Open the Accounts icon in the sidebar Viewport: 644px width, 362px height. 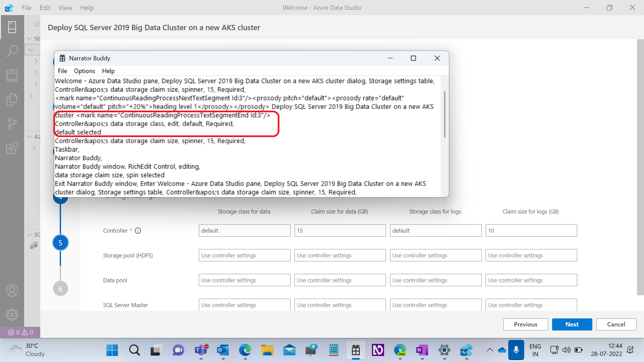tap(12, 290)
